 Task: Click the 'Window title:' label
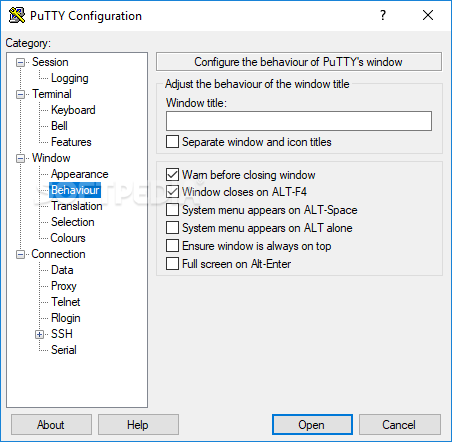click(x=196, y=103)
